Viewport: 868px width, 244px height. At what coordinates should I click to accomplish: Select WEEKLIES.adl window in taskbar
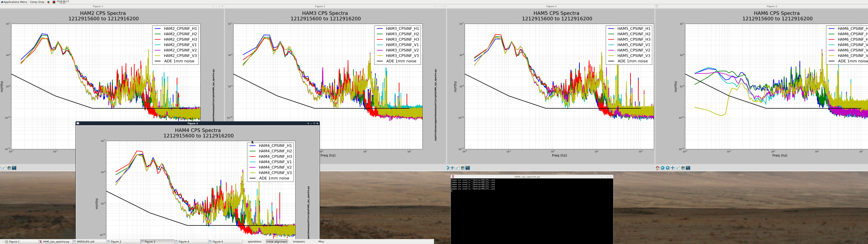pos(86,242)
